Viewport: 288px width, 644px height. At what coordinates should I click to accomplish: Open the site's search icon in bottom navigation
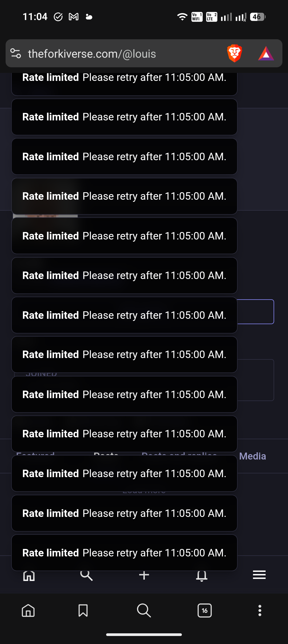tap(86, 575)
